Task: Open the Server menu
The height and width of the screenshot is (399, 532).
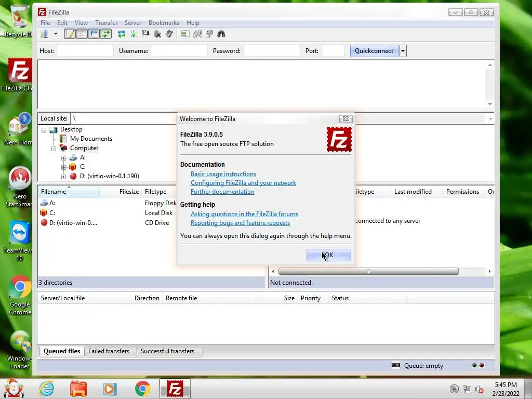Action: 132,23
